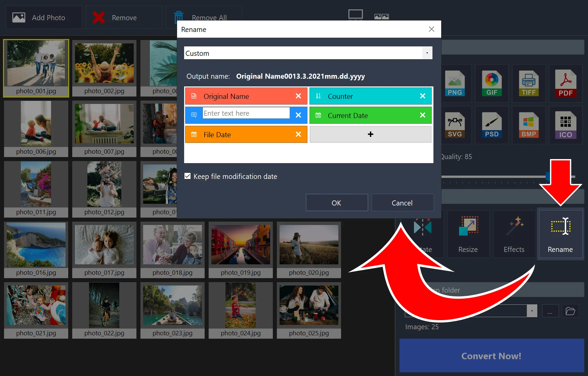Pick the PSD output format

(492, 125)
